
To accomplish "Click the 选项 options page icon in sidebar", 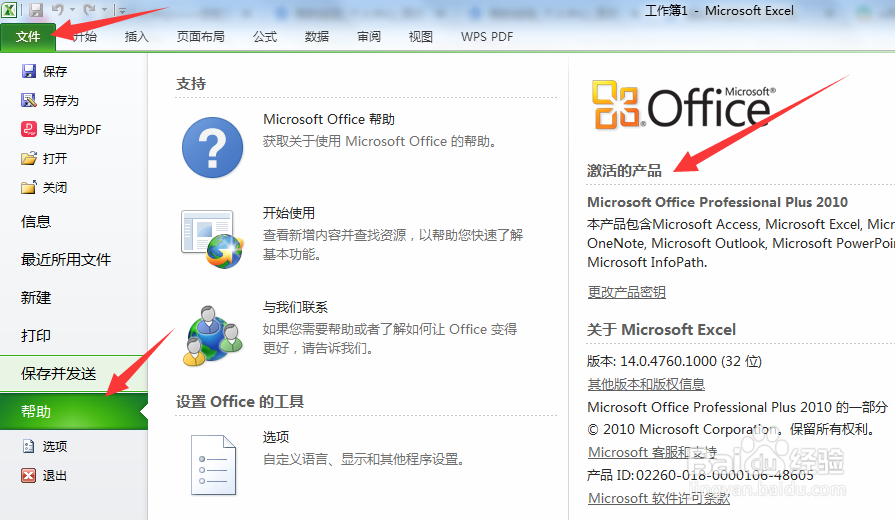I will coord(29,446).
